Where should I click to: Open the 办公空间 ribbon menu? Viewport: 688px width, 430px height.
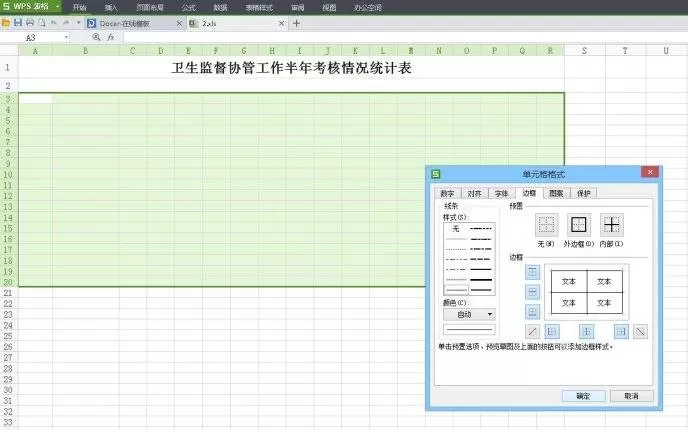click(x=368, y=7)
